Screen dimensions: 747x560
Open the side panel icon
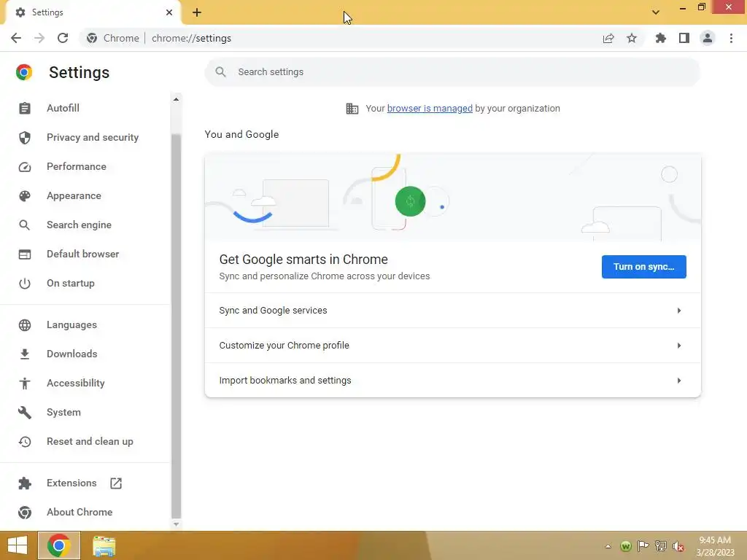point(684,38)
